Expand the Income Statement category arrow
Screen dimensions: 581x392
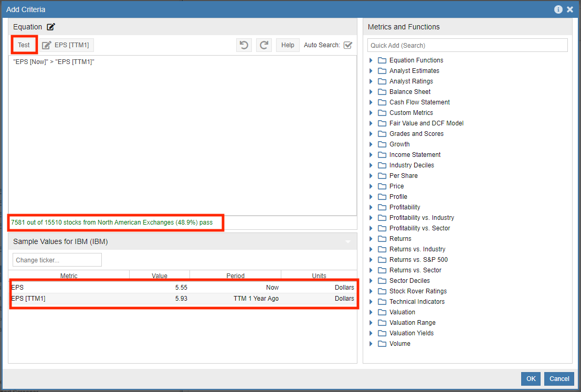371,155
